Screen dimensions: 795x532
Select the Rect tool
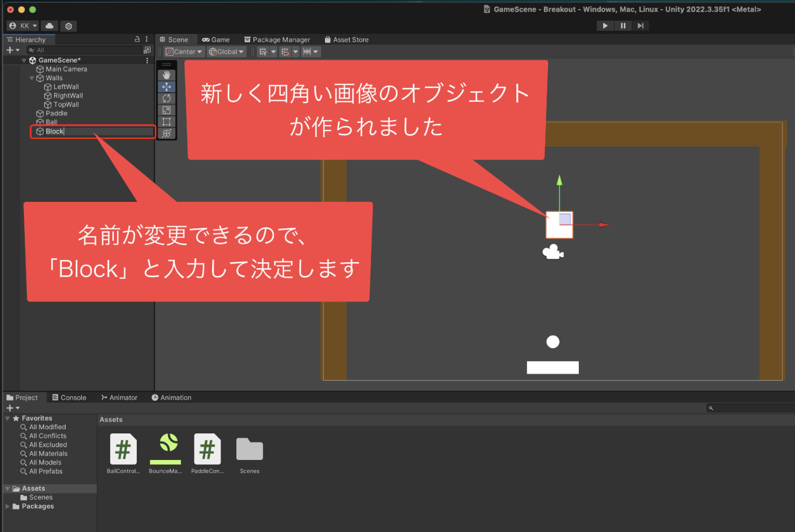tap(166, 122)
